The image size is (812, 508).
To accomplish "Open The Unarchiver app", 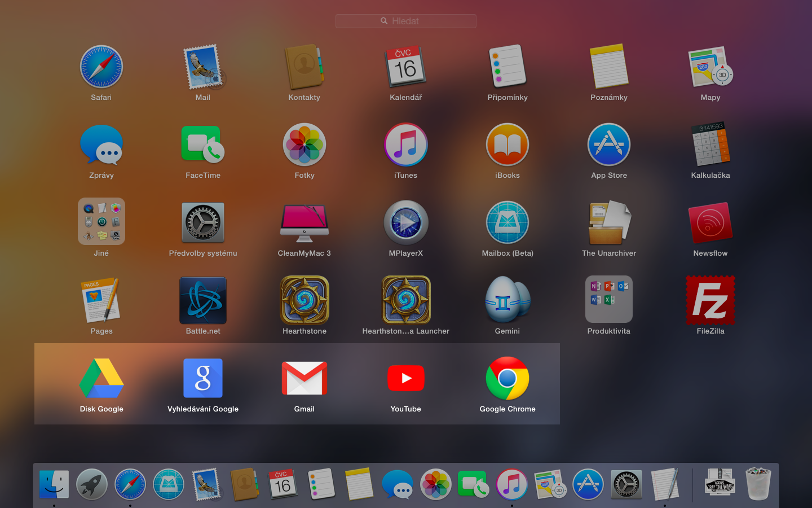I will (x=609, y=222).
